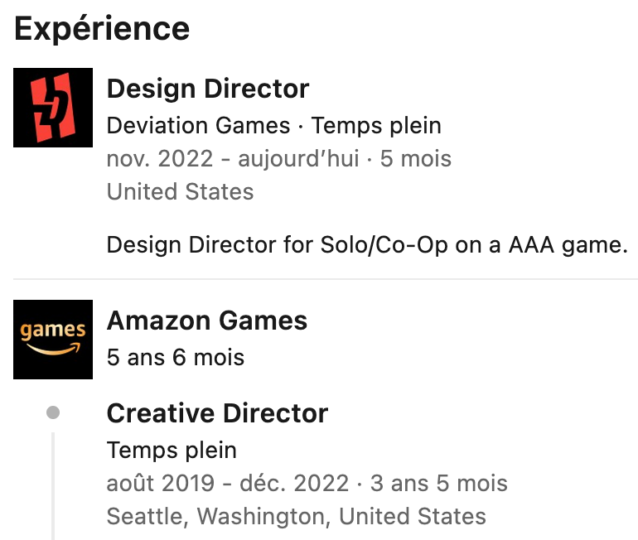Select the Solo/Co-Op AAA game description
Screen dimensions: 638x540
367,245
